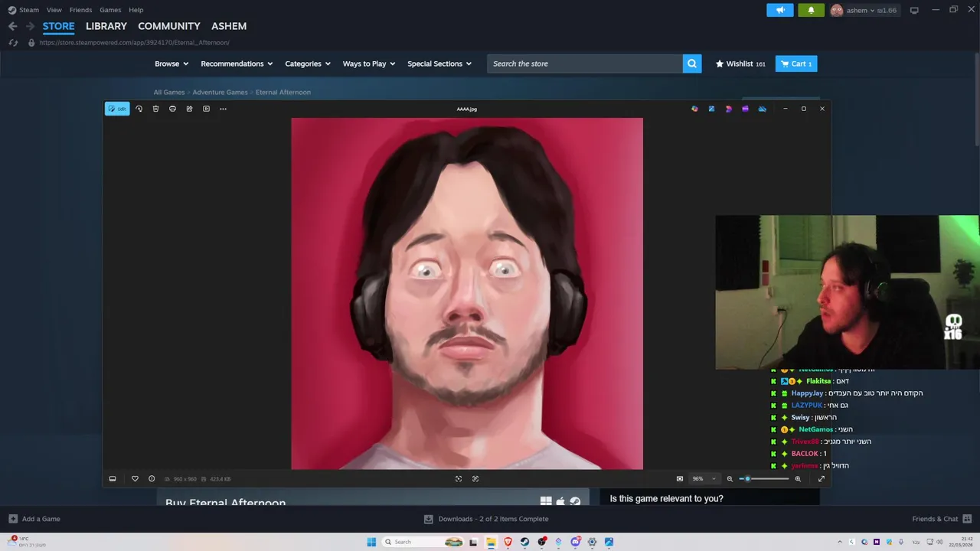Expand the Browse dropdown
This screenshot has width=980, height=551.
(x=171, y=64)
